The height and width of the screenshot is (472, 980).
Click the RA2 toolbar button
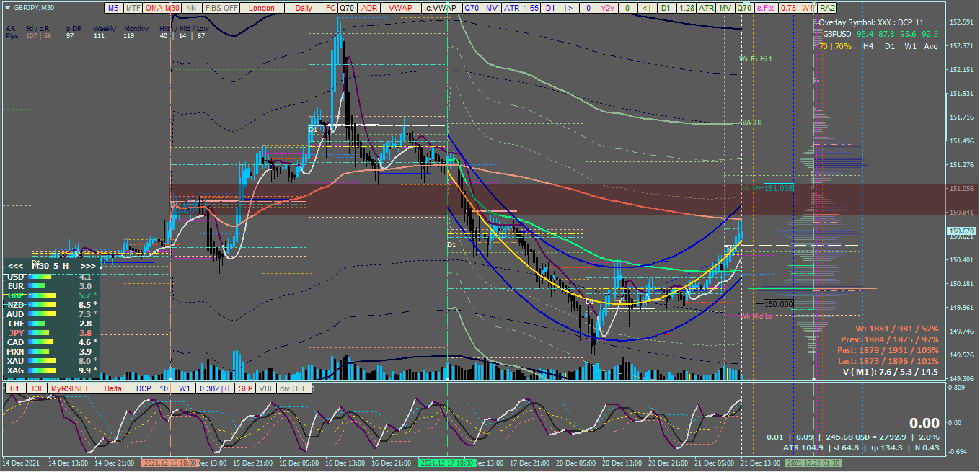tap(828, 8)
